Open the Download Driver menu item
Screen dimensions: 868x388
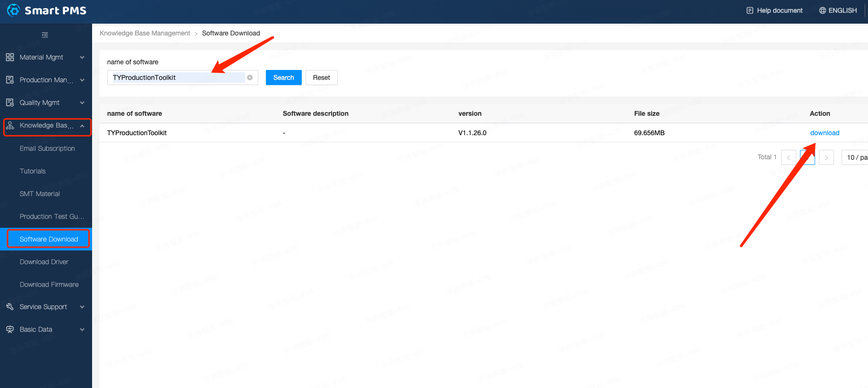tap(44, 262)
